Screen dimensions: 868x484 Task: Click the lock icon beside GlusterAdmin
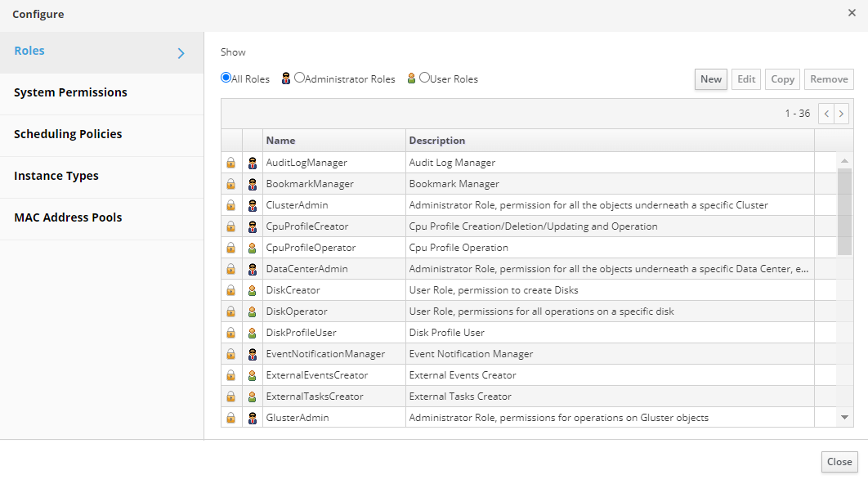(230, 418)
